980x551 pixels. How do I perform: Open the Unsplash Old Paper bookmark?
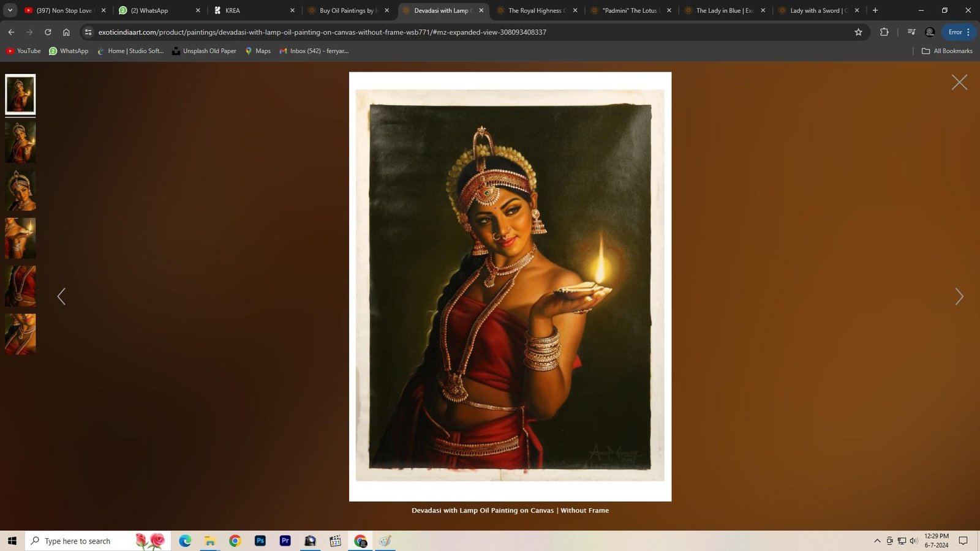tap(204, 51)
